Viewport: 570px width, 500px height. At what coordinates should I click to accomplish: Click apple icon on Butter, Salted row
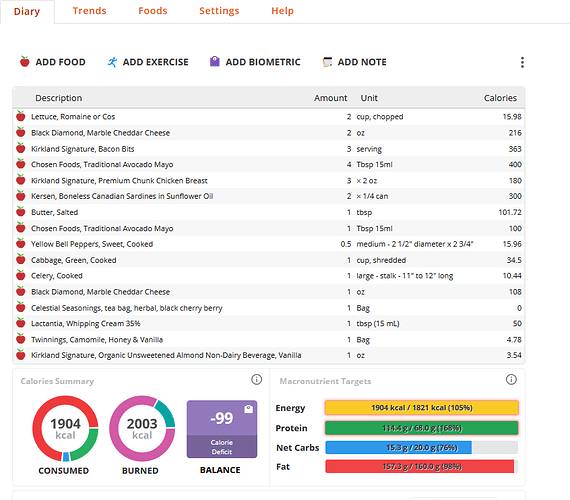pos(21,212)
